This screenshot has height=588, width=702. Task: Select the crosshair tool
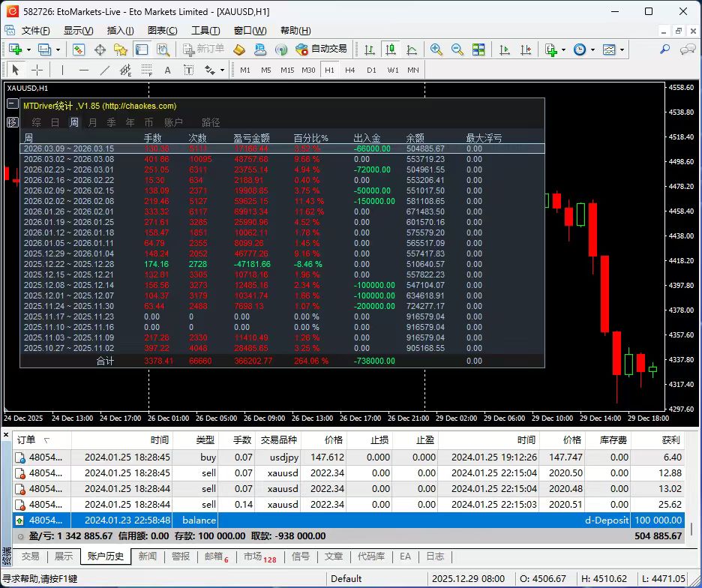37,70
